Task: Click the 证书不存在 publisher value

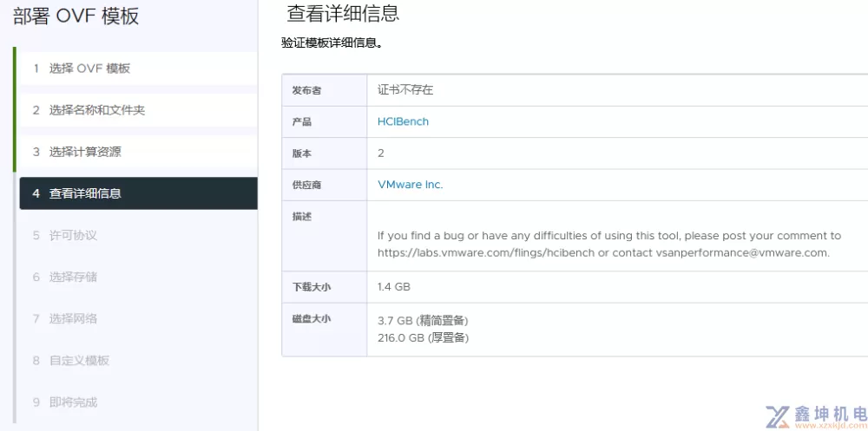Action: tap(405, 90)
